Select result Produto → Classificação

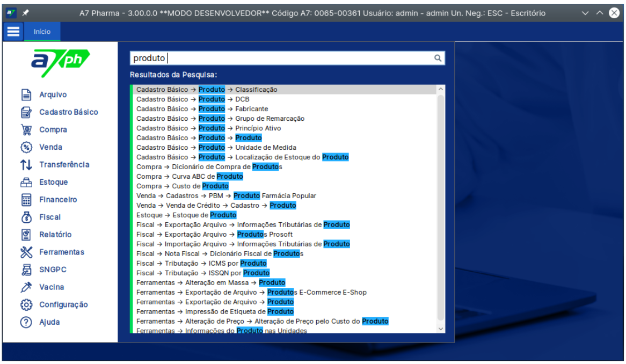[x=285, y=90]
